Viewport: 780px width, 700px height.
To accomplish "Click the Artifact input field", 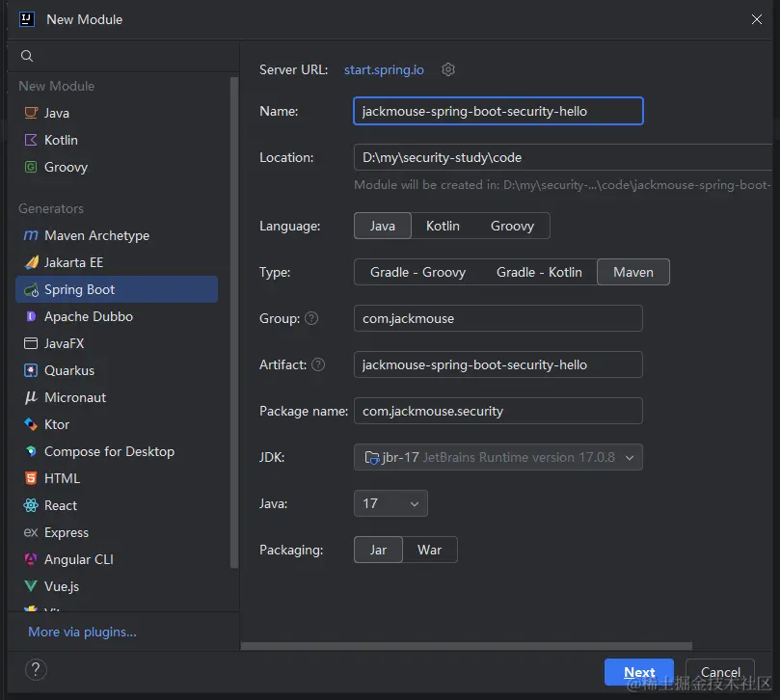I will 498,364.
